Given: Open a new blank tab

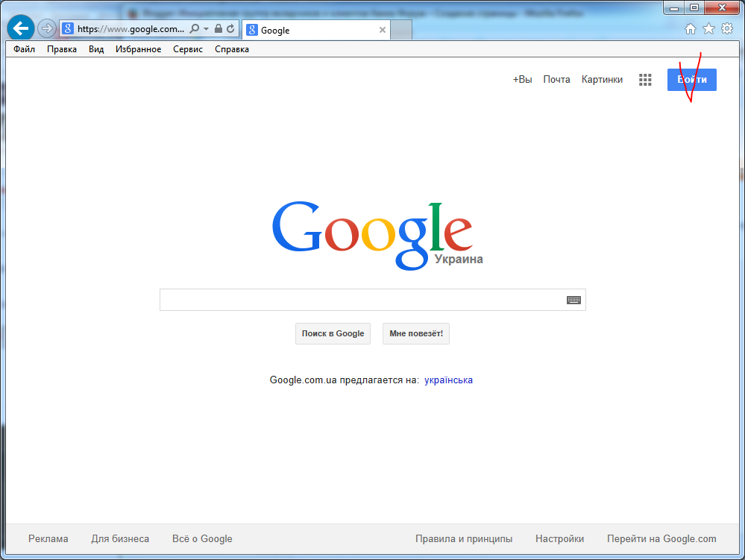Looking at the screenshot, I should point(401,30).
